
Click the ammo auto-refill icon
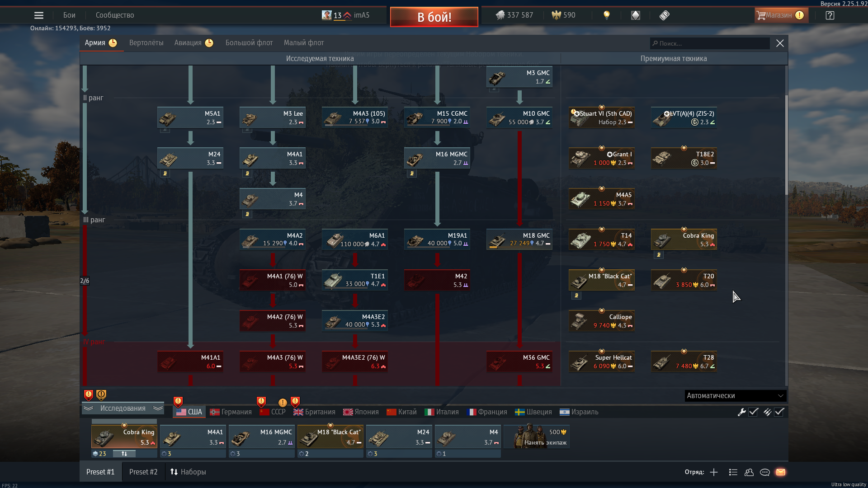coord(767,412)
